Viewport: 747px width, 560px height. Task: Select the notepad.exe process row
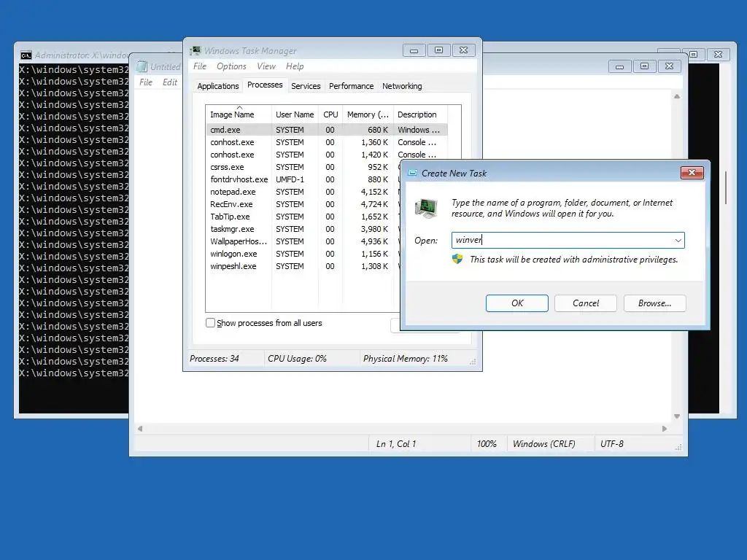pyautogui.click(x=303, y=192)
